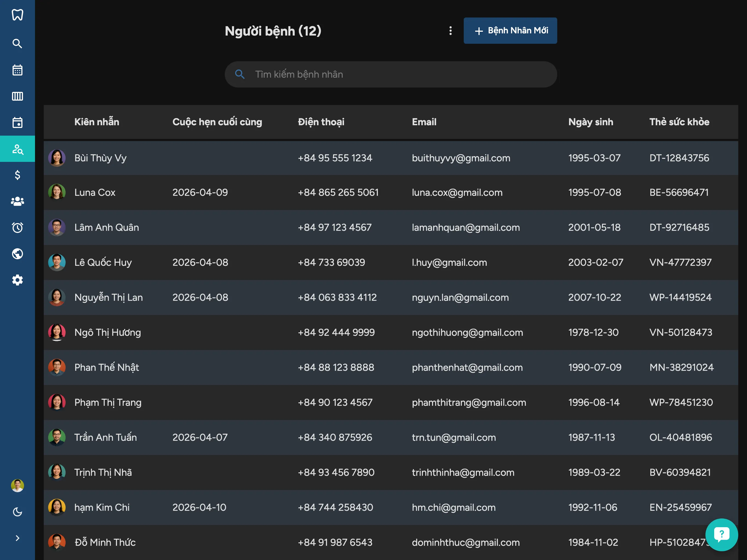Open the appointment event icon in sidebar
The image size is (747, 560).
point(17,122)
